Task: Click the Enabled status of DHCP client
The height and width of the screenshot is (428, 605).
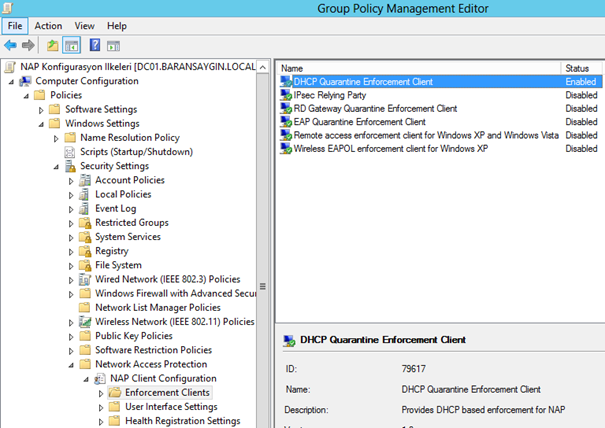Action: click(580, 81)
